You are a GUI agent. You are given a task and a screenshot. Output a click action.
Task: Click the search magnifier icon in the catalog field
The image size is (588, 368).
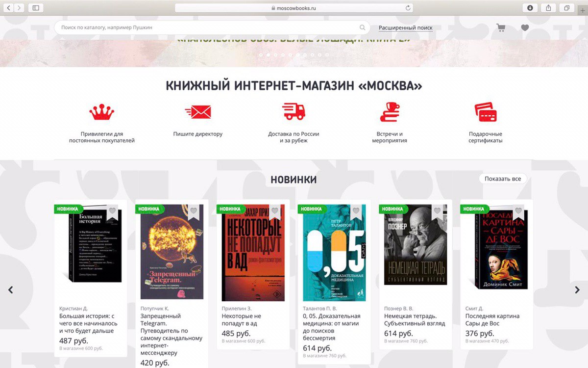point(363,27)
